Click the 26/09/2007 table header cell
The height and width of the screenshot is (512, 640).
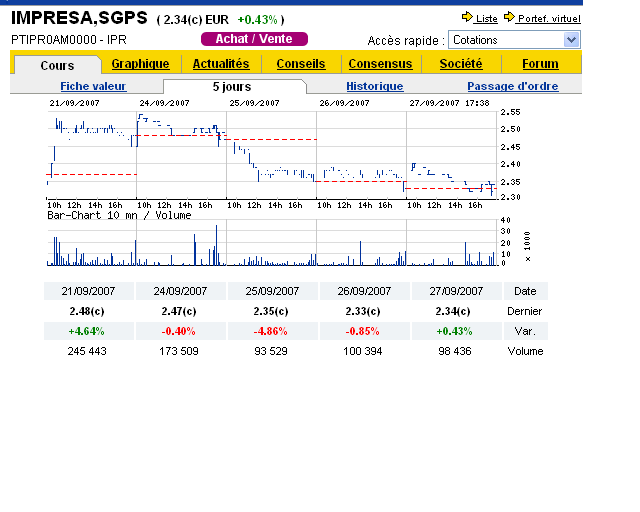[x=364, y=291]
